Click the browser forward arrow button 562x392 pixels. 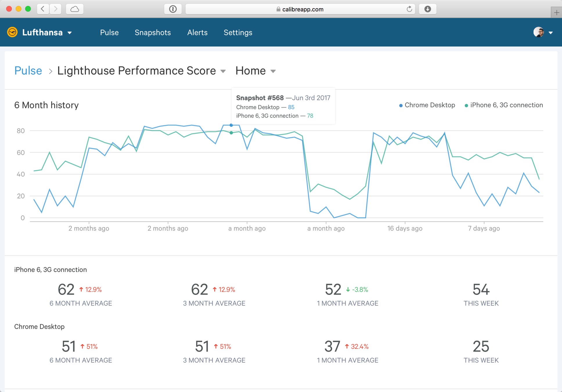click(x=55, y=9)
